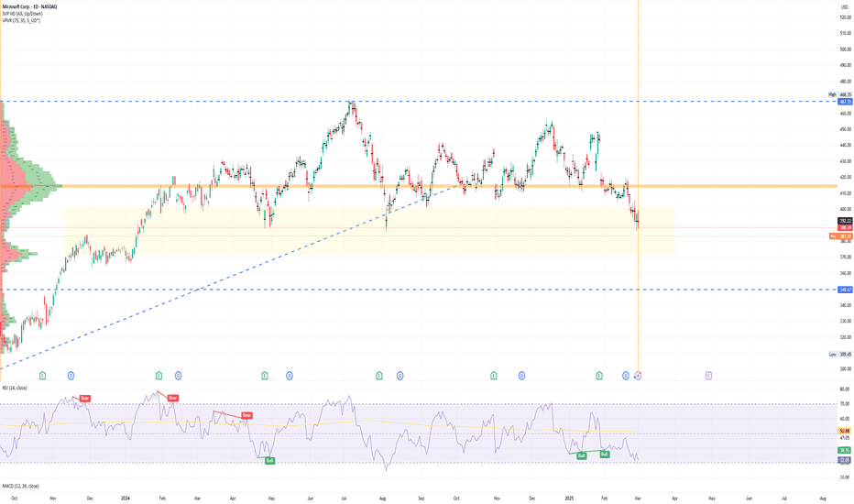Click the Bear label on RSI near February 2024

click(172, 399)
